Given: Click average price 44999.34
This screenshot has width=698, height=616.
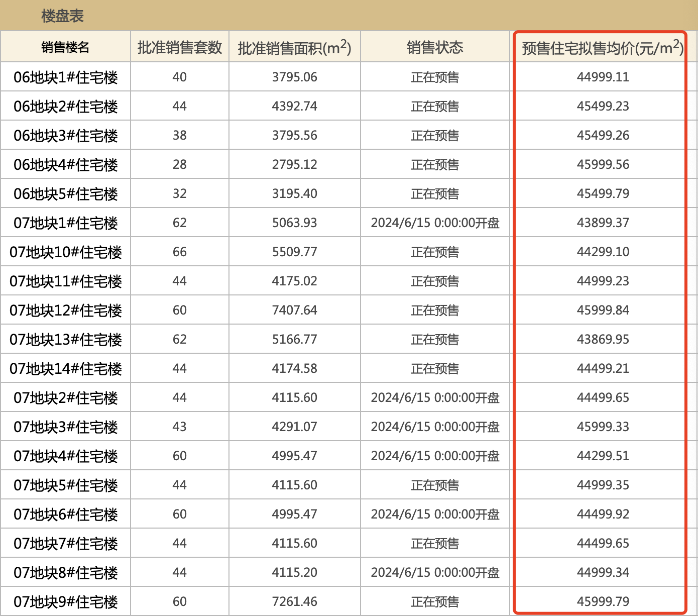Looking at the screenshot, I should (603, 572).
